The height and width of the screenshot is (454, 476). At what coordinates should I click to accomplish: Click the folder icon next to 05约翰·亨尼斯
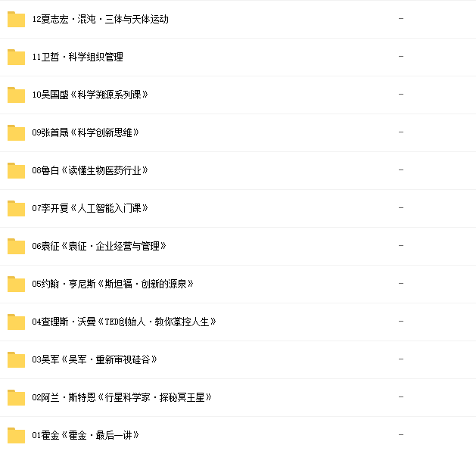point(16,284)
